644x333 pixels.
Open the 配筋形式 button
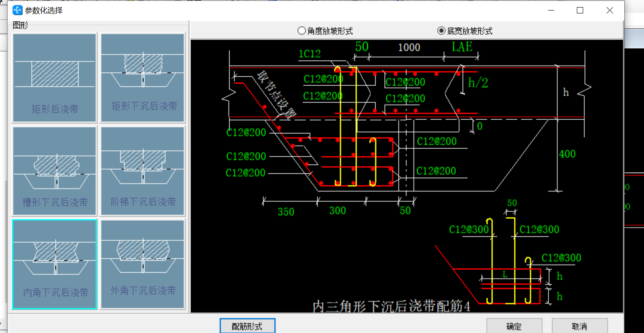coord(248,326)
